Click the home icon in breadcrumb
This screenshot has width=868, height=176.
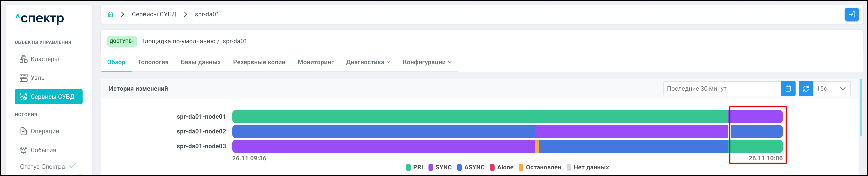(x=110, y=14)
